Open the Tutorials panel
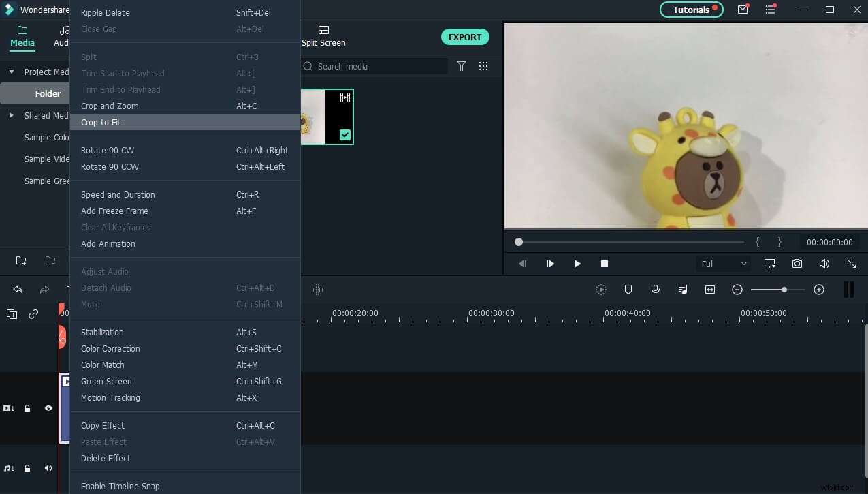The width and height of the screenshot is (868, 494). 691,10
